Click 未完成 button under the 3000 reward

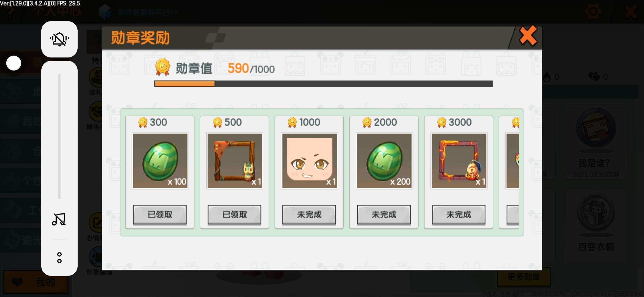pos(459,215)
